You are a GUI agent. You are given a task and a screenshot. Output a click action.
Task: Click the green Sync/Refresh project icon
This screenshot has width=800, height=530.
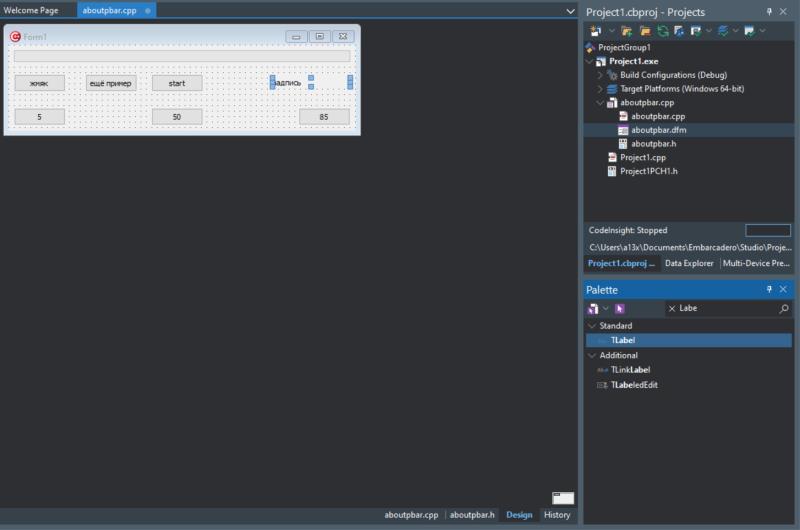(x=663, y=31)
